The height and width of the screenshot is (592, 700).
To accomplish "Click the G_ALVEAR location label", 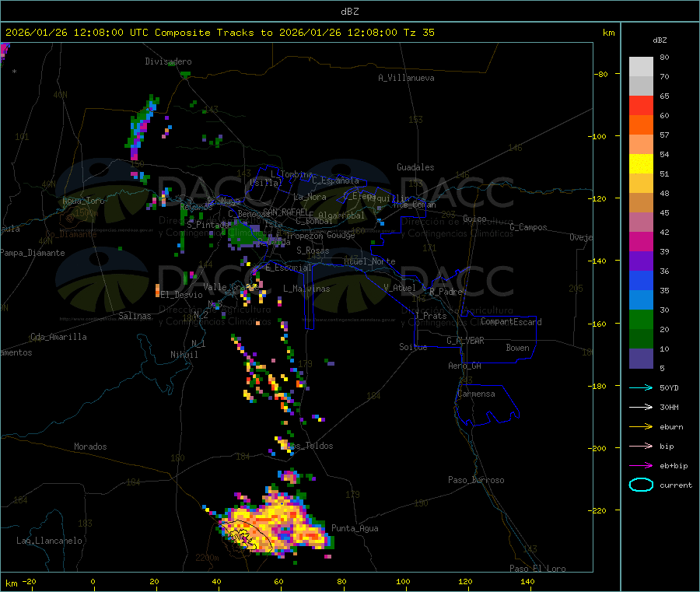I will click(x=466, y=341).
